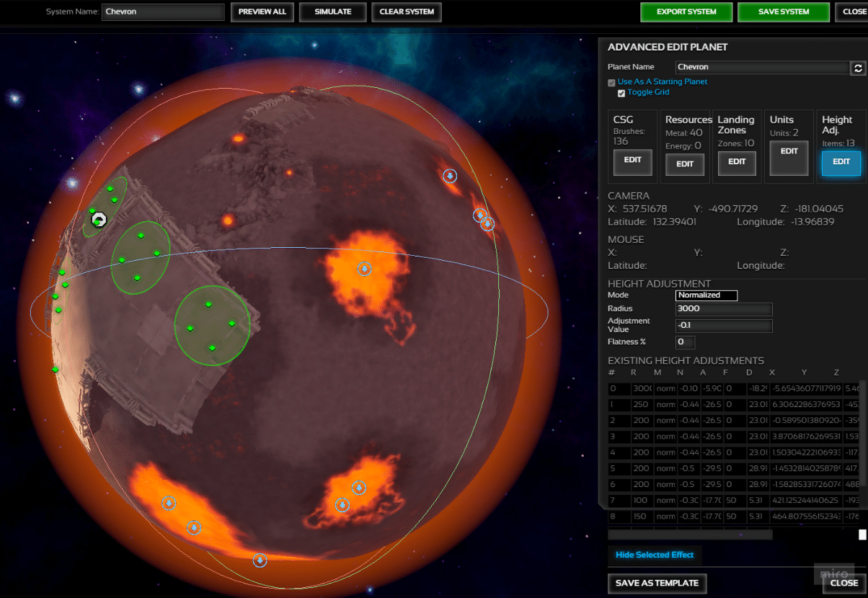
Task: Toggle the Toggle Grid checkbox
Action: tap(621, 93)
